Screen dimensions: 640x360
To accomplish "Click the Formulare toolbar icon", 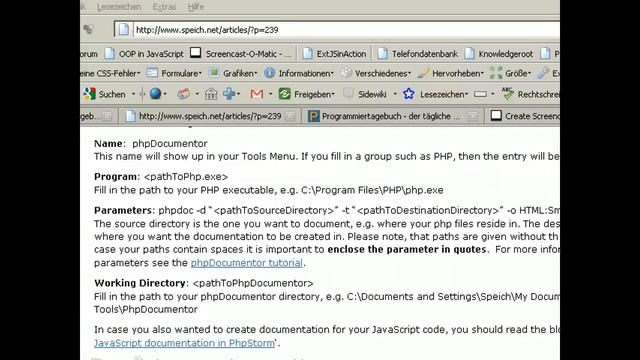I will (x=152, y=73).
